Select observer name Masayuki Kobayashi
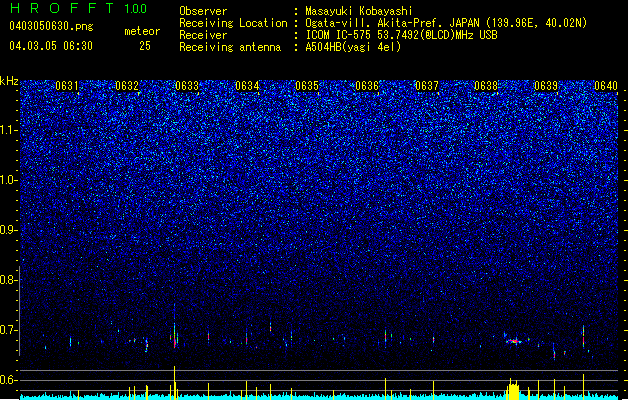This screenshot has height=400, width=629. tap(358, 11)
